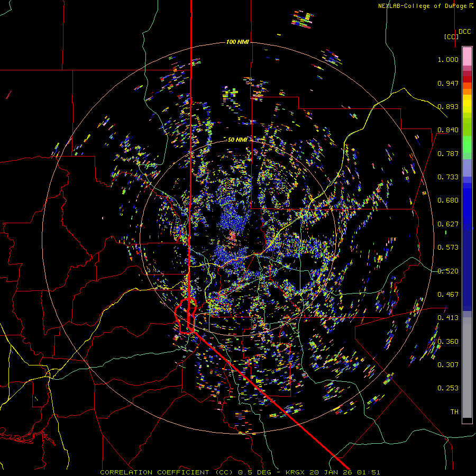This screenshot has height=476, width=476.
Task: Click the 0.360 value on the color scale
Action: pyautogui.click(x=448, y=342)
